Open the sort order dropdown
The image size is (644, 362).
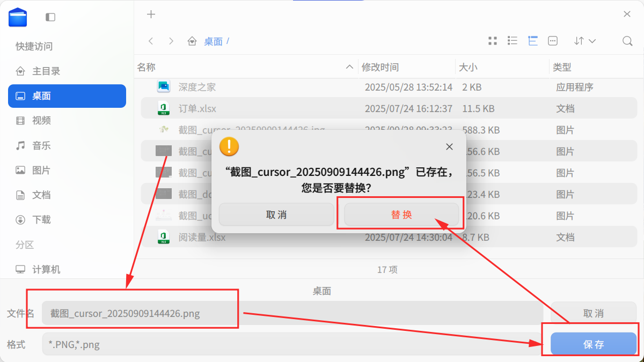click(585, 41)
